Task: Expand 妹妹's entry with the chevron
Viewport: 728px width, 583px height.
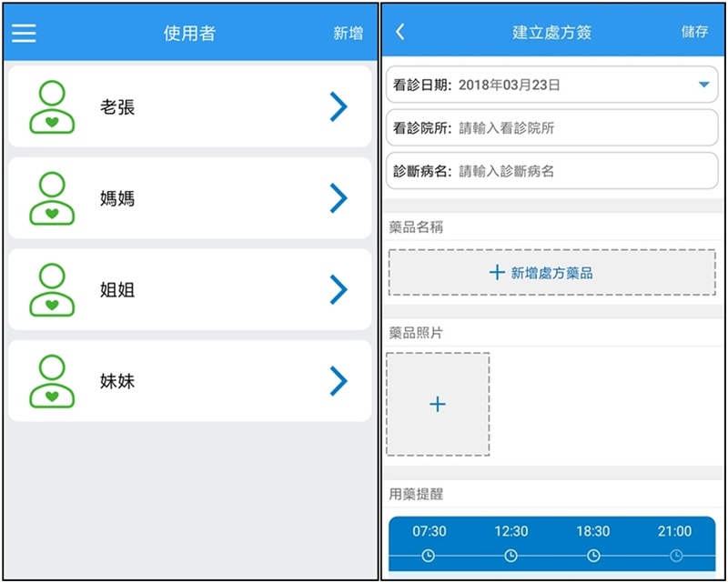Action: point(339,381)
